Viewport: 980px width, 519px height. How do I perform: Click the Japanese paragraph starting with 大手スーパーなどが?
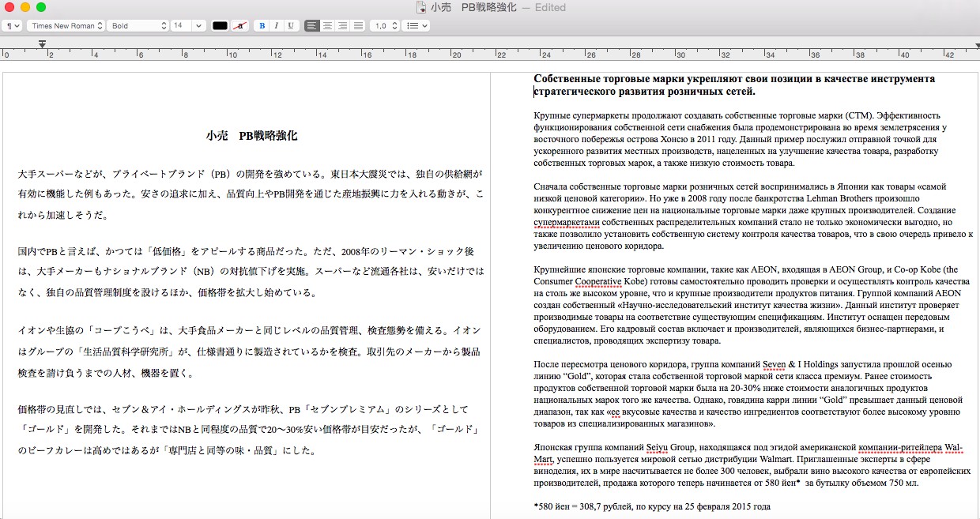[x=251, y=194]
